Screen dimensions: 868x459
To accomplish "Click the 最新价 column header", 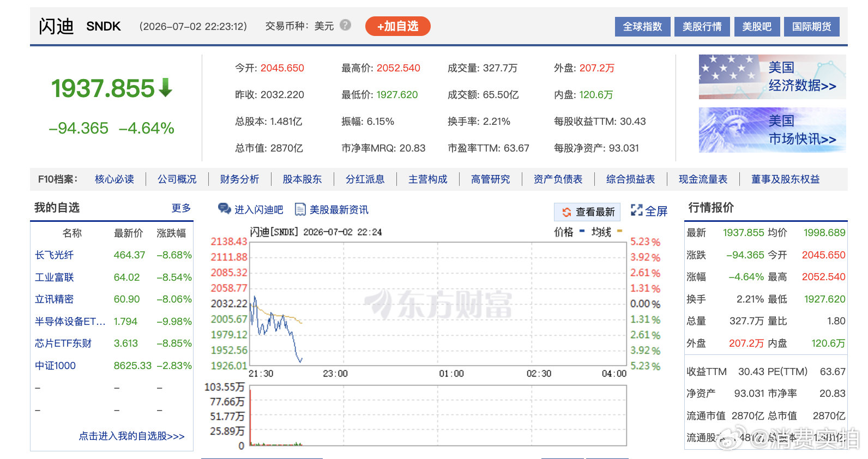I will coord(128,233).
